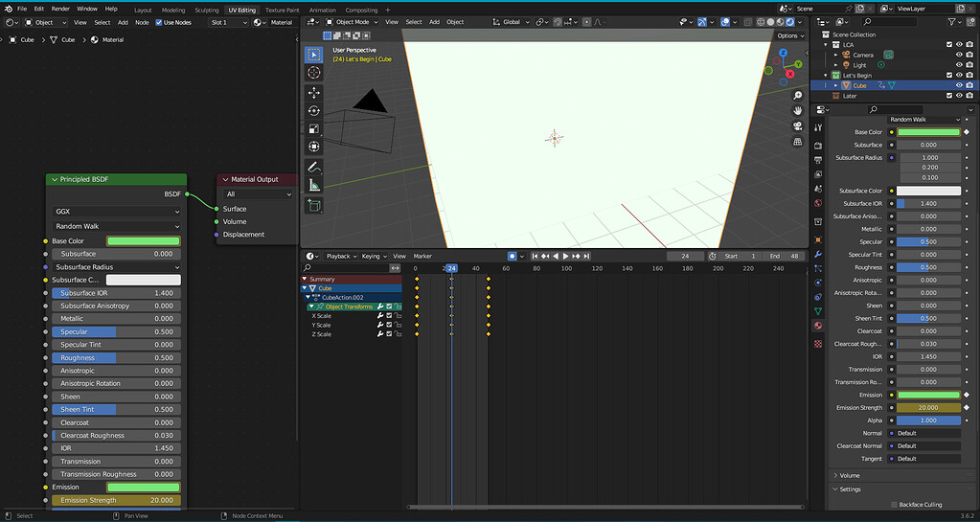Switch to the Animation workspace tab

tap(322, 10)
